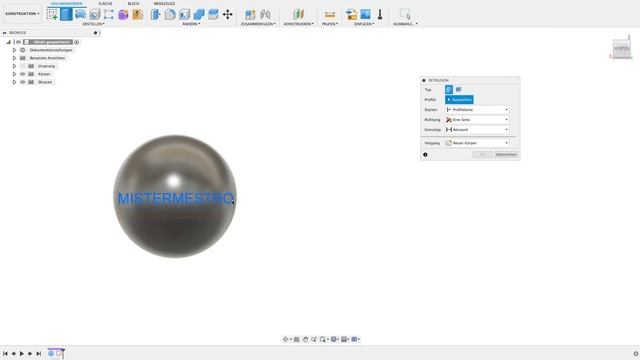
Task: Click the Abbrechen button in Extrusion dialog
Action: [x=506, y=155]
